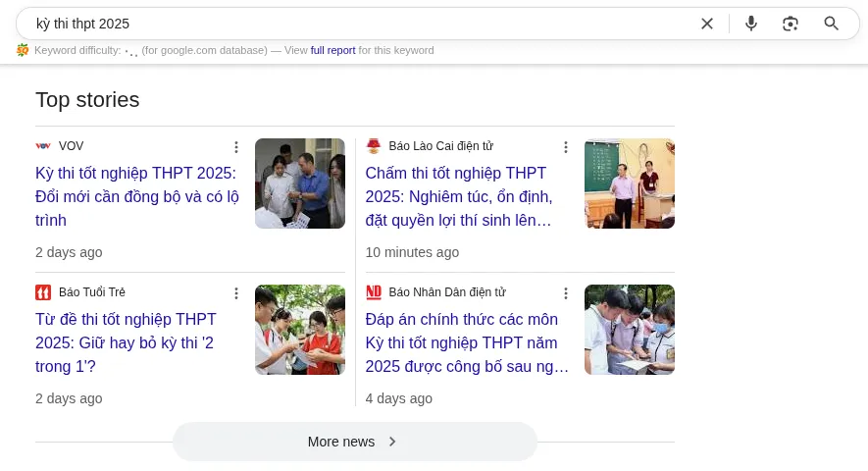
Task: Click the '2 days ago' timestamp under the VOV story
Action: (69, 252)
